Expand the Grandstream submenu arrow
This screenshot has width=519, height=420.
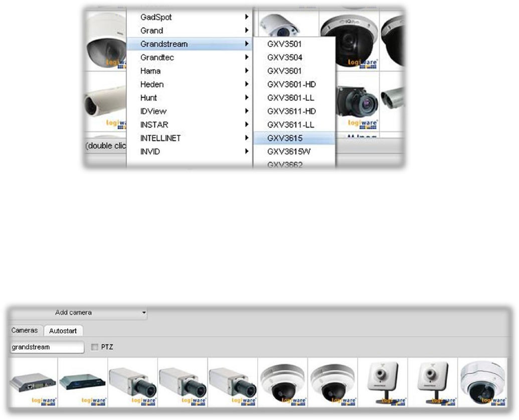(246, 44)
